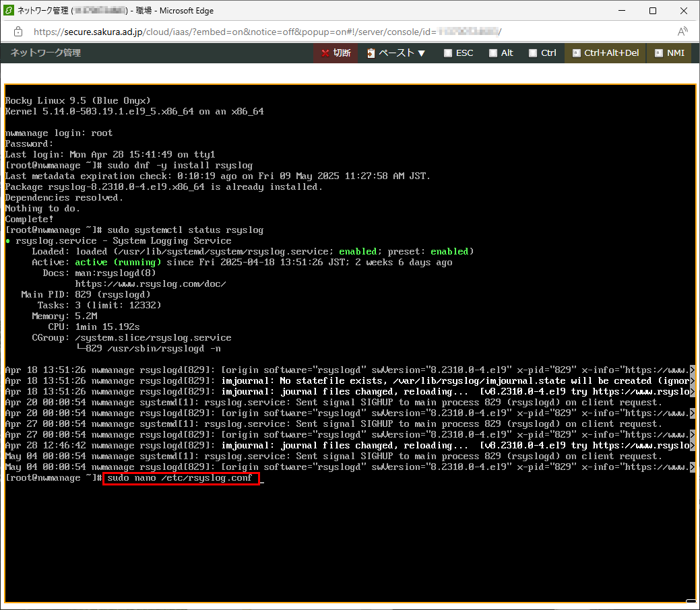Click the "Last login: Mon Apr 28" line

coord(110,154)
